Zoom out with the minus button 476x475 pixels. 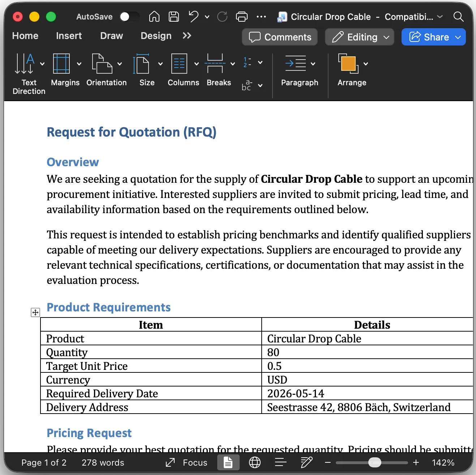click(x=328, y=462)
